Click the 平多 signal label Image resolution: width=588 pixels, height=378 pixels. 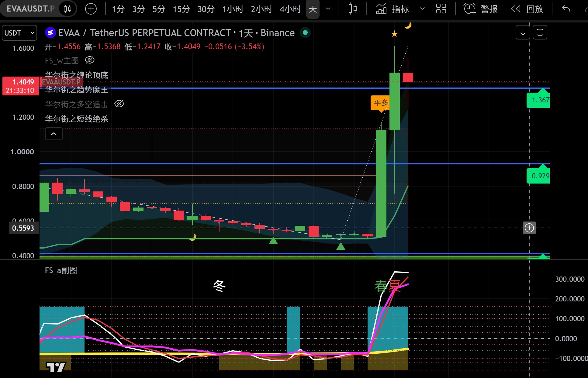tap(380, 103)
